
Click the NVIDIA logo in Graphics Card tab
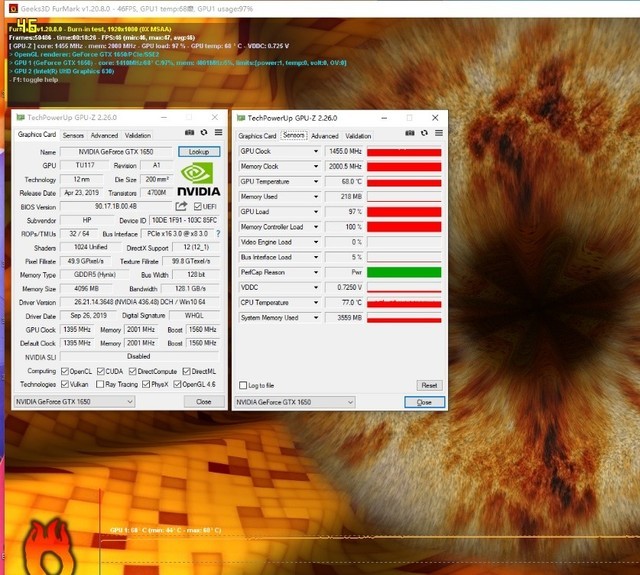click(x=199, y=179)
